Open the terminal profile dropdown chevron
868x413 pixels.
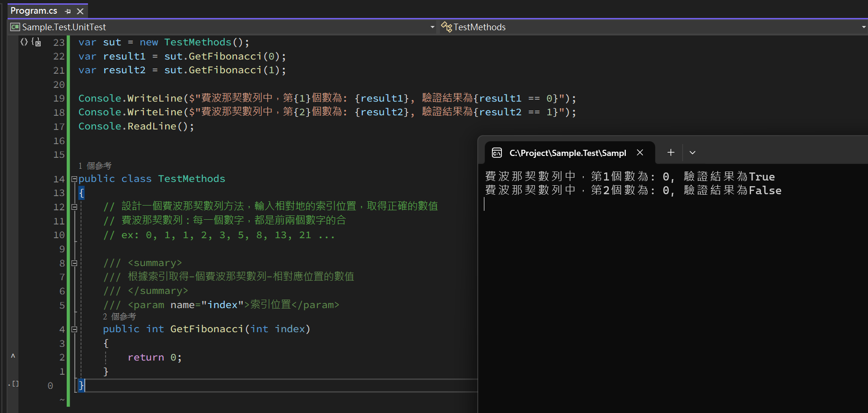coord(693,153)
